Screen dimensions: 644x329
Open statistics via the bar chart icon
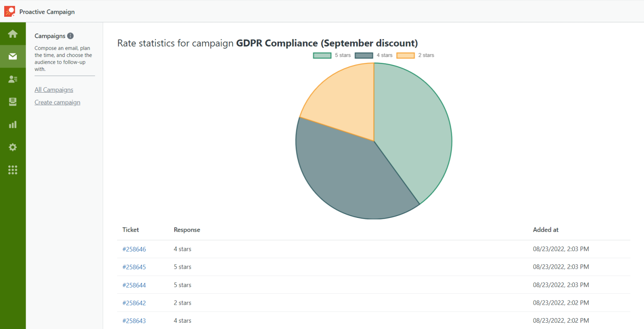coord(13,124)
